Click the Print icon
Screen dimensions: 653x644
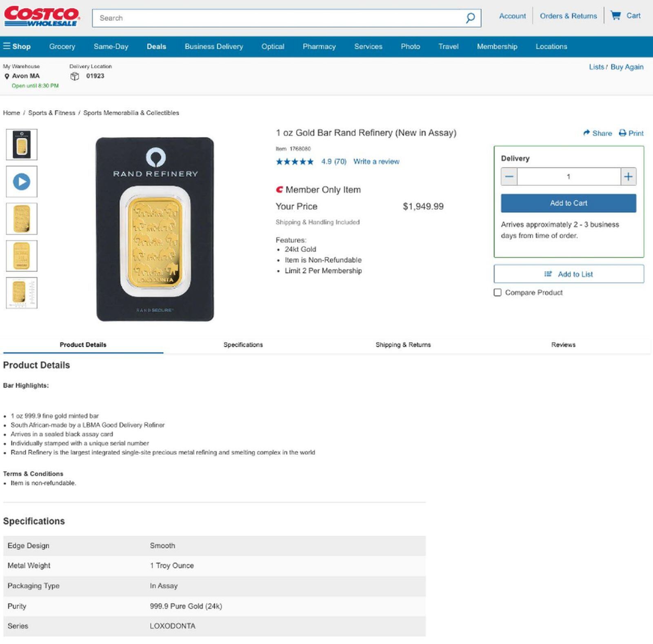[x=622, y=133]
